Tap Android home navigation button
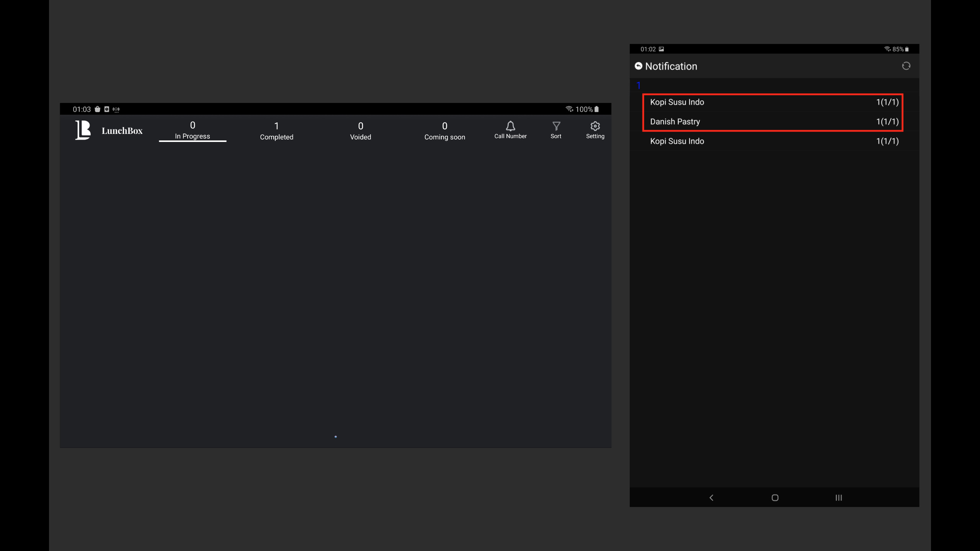This screenshot has height=551, width=980. click(x=775, y=497)
